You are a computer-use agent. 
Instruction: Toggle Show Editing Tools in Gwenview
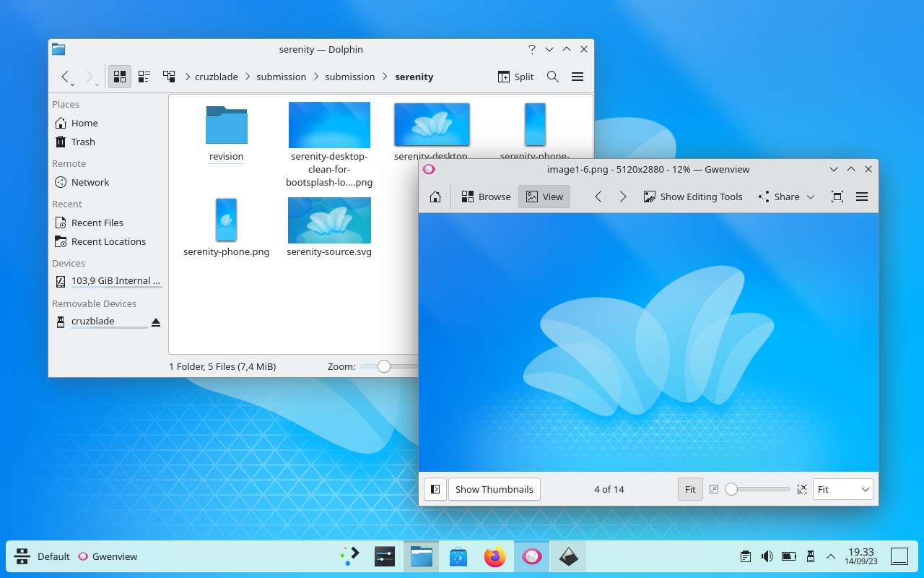pos(692,197)
